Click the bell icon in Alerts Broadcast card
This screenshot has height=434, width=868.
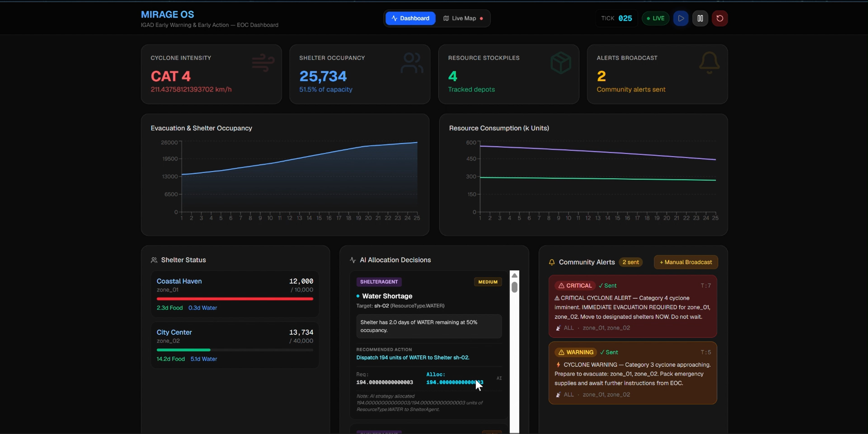click(x=709, y=63)
